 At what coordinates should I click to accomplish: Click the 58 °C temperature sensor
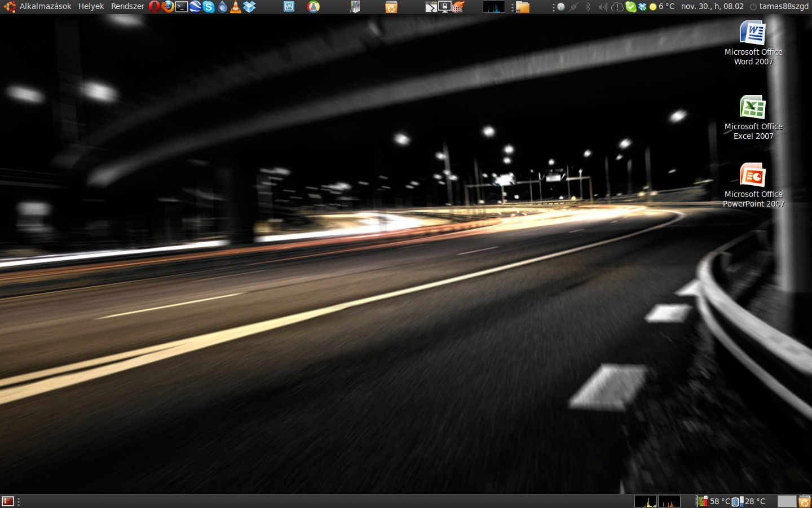[713, 501]
